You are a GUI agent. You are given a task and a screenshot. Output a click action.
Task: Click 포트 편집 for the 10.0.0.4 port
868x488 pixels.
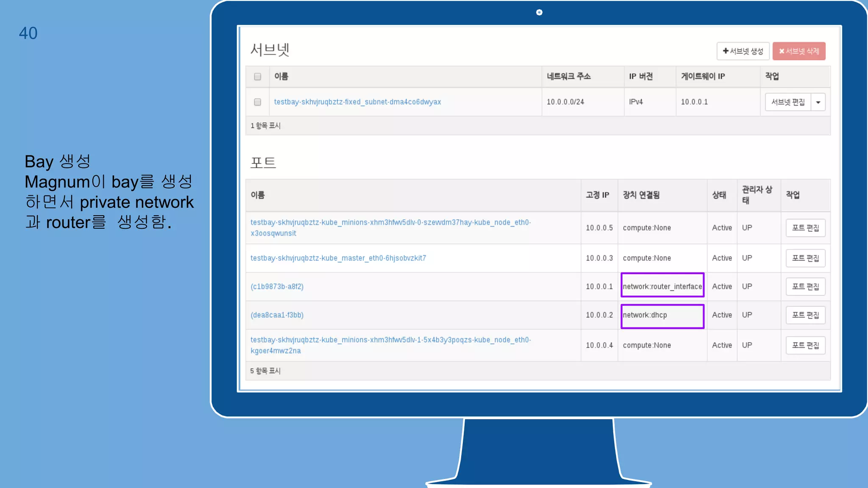[805, 345]
